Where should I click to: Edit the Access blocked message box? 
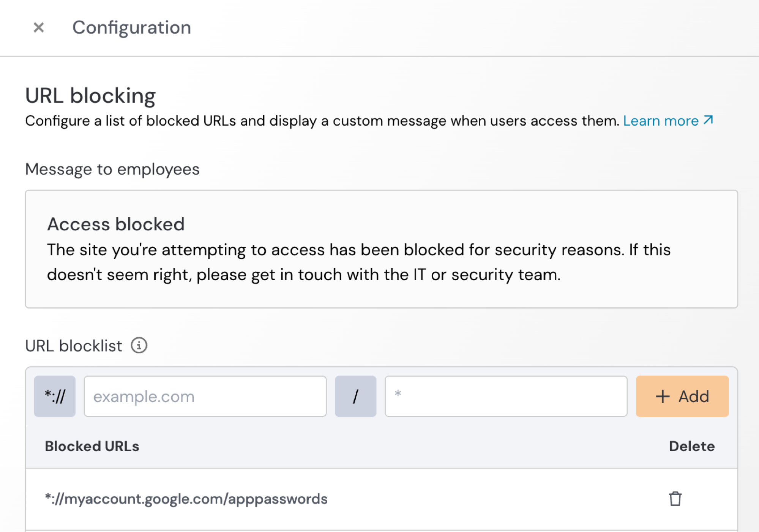pyautogui.click(x=381, y=249)
